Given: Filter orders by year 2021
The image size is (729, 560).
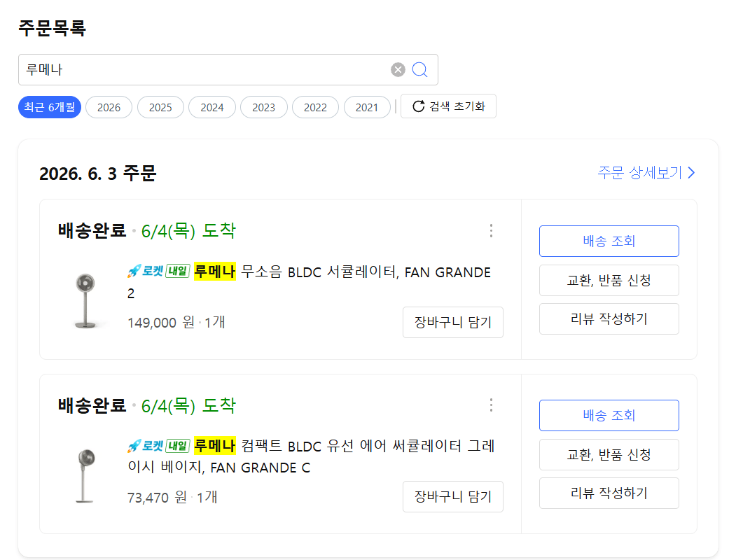Looking at the screenshot, I should coord(367,107).
